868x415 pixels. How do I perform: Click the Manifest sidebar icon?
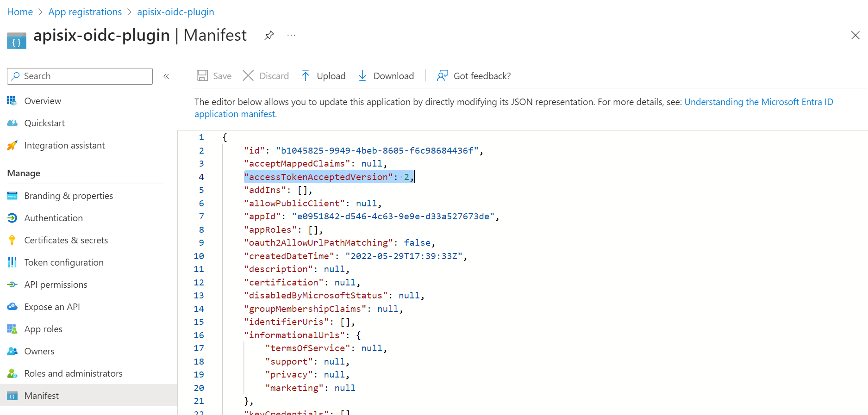pos(12,396)
